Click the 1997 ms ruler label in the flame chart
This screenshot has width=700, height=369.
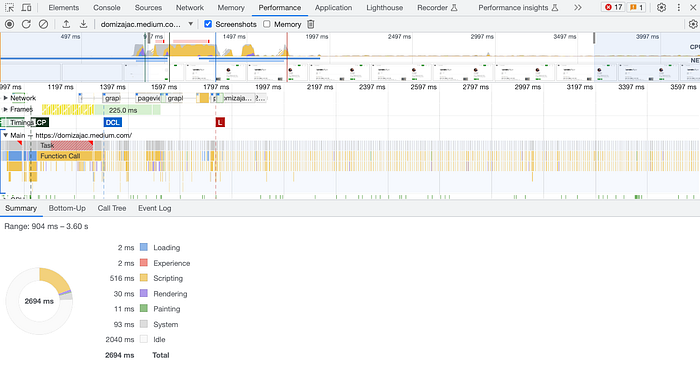268,87
